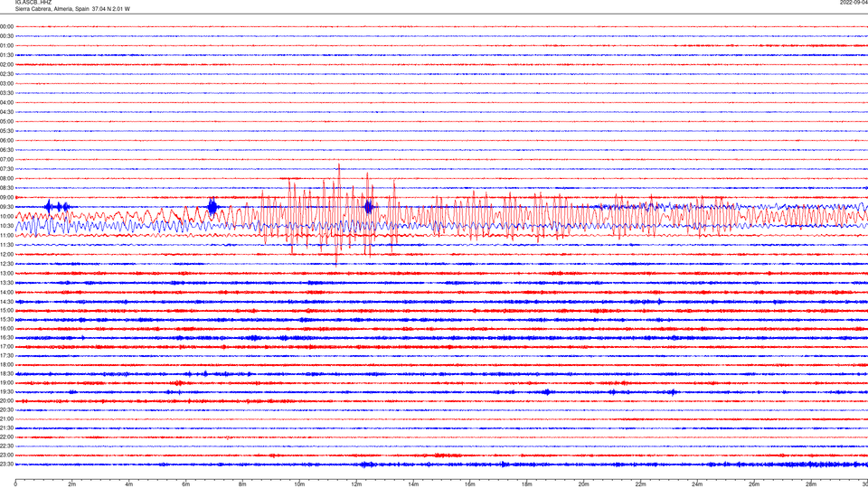The width and height of the screenshot is (868, 488).
Task: Pick the 22:00 trace label
Action: [x=6, y=437]
